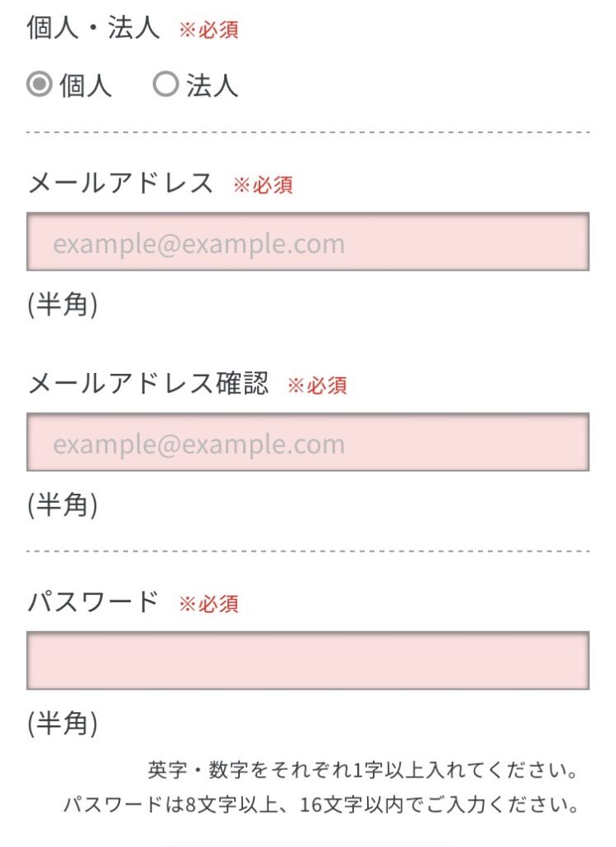Click ※必須 marker beside メールアドレス label
Image resolution: width=616 pixels, height=847 pixels.
coord(263,184)
